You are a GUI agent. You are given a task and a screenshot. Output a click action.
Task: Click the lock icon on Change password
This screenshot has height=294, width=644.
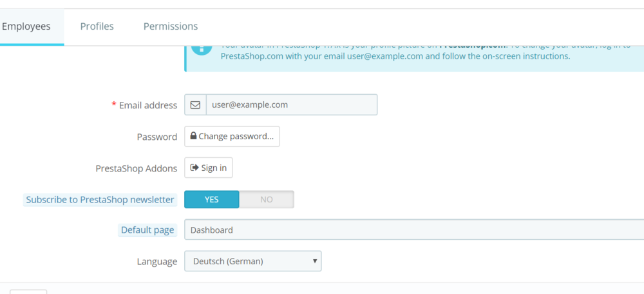[x=193, y=137]
